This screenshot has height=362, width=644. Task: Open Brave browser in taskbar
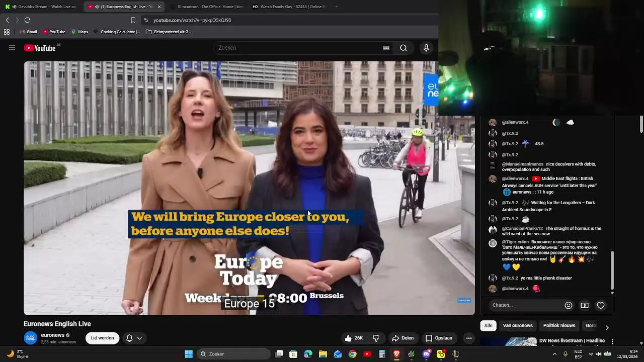tap(396, 354)
